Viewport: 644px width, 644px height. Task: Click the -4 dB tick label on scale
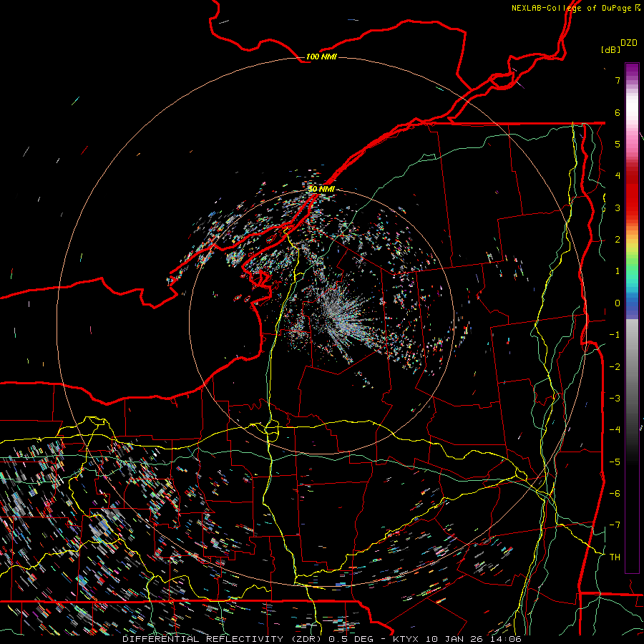(615, 429)
